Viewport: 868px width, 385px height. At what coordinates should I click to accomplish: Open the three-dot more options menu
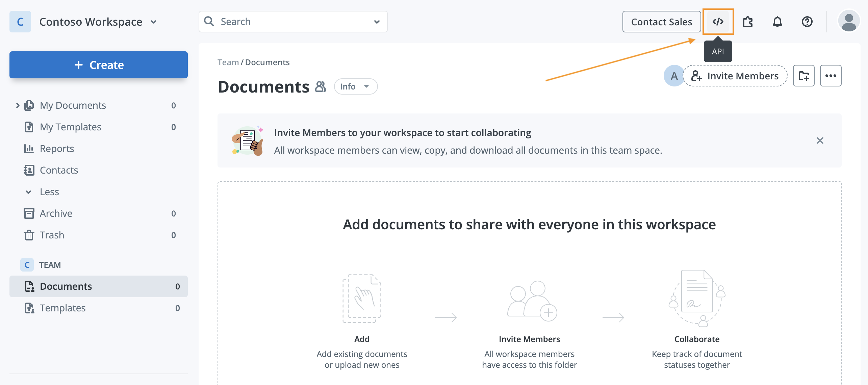click(x=831, y=76)
